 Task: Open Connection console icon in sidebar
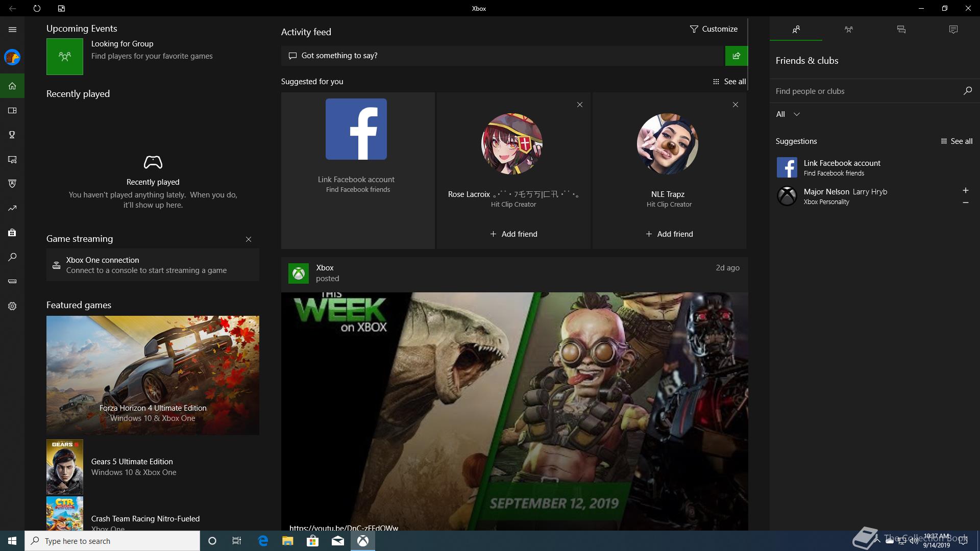coord(12,282)
